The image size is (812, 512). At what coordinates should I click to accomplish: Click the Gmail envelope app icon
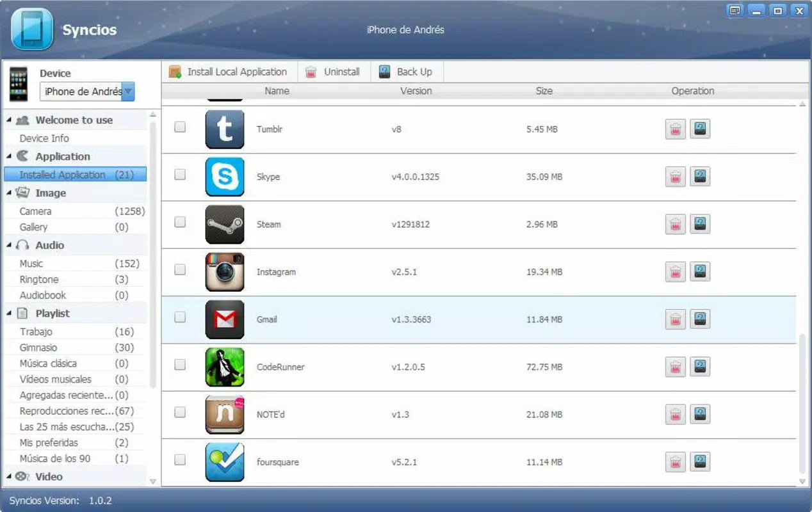tap(225, 319)
